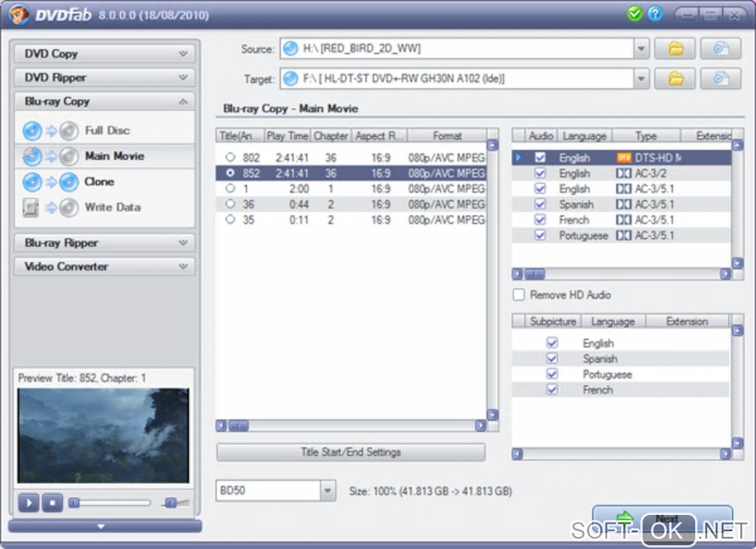Browse source folder with yellow folder icon
Viewport: 756px width, 549px height.
(x=675, y=49)
